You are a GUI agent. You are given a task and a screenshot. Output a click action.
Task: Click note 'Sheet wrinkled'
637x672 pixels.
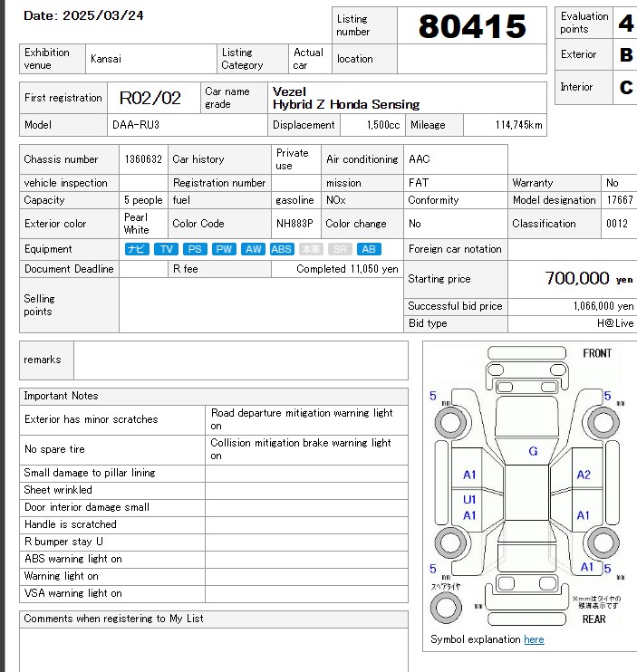(x=58, y=490)
